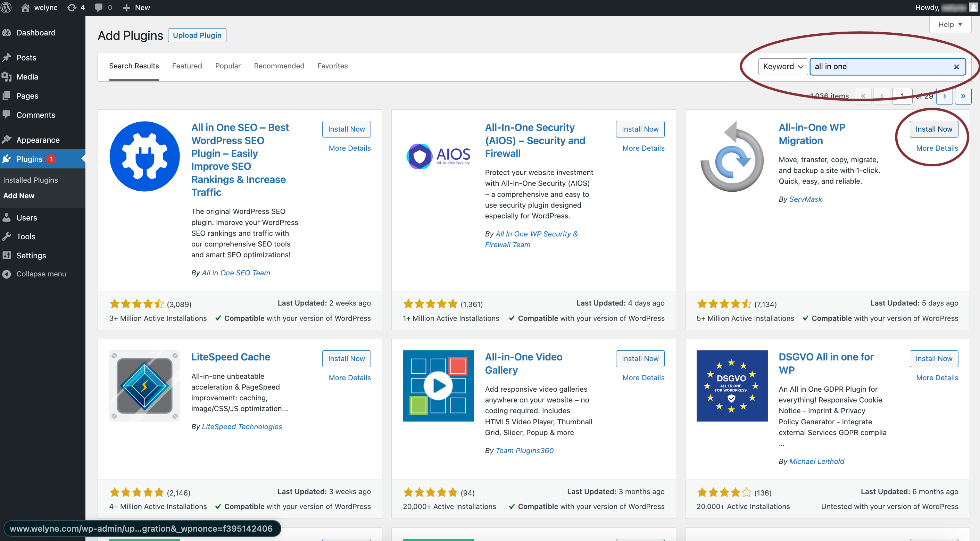980x541 pixels.
Task: Open the Users sidebar menu
Action: click(x=27, y=218)
